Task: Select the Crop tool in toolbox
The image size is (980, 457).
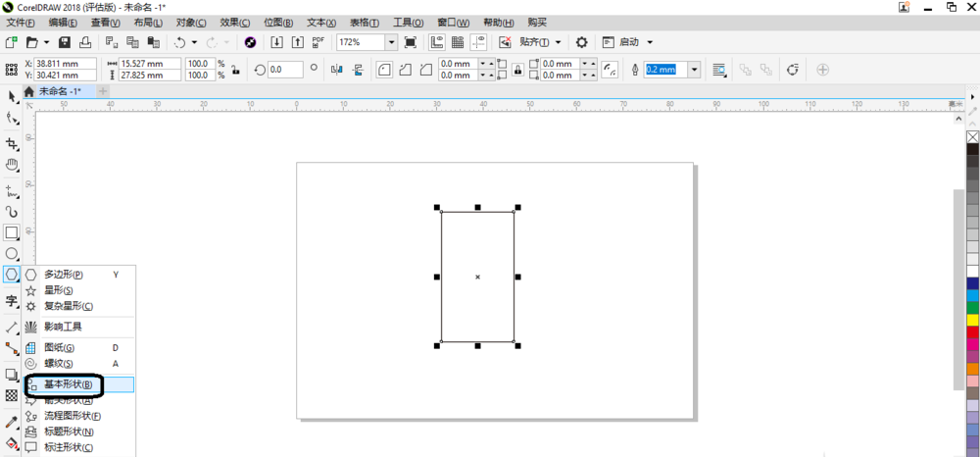Action: point(11,144)
